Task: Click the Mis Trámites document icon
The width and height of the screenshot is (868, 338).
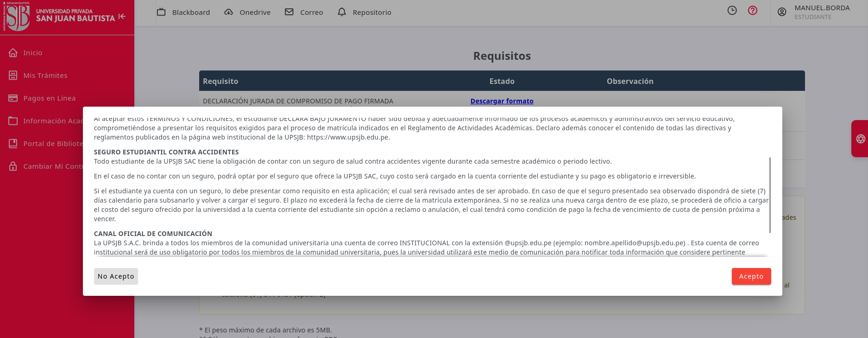Action: (13, 75)
